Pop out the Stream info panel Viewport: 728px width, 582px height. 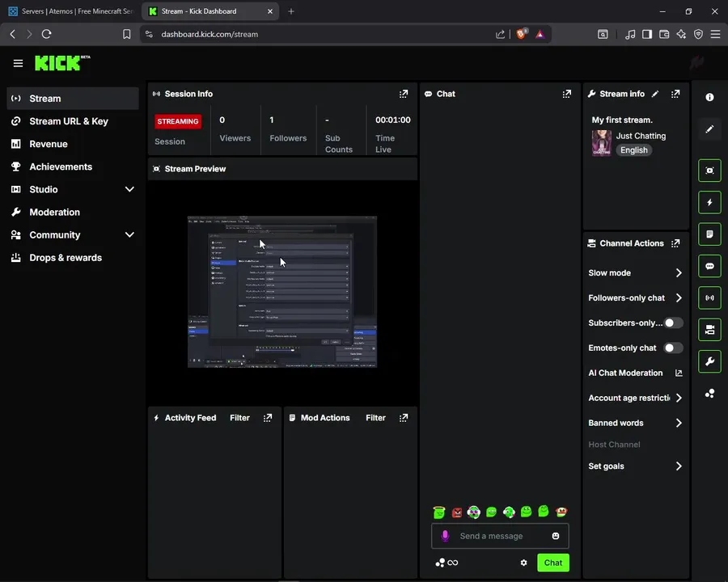point(675,94)
